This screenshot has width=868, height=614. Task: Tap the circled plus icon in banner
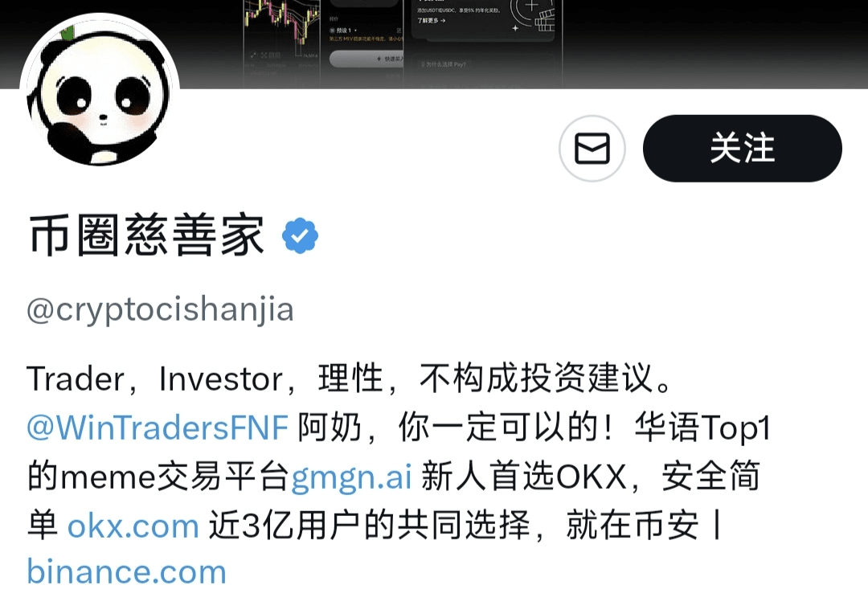531,6
